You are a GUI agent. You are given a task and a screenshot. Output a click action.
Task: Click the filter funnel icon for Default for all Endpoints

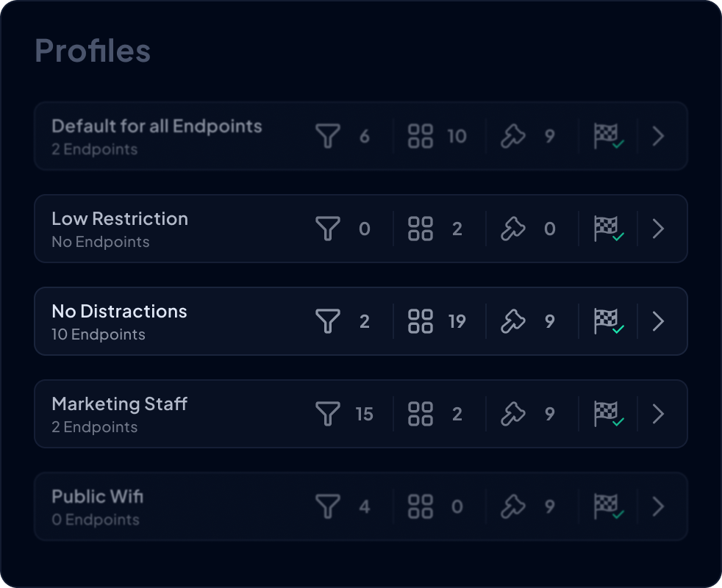[328, 136]
